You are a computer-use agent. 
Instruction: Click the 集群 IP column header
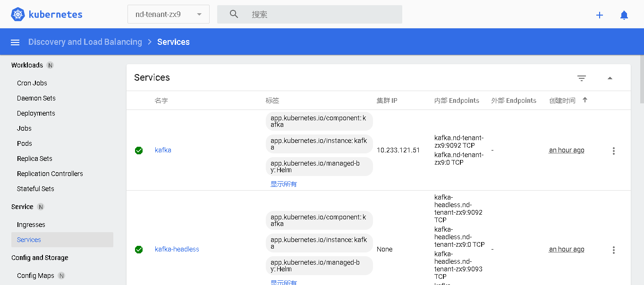pyautogui.click(x=387, y=101)
